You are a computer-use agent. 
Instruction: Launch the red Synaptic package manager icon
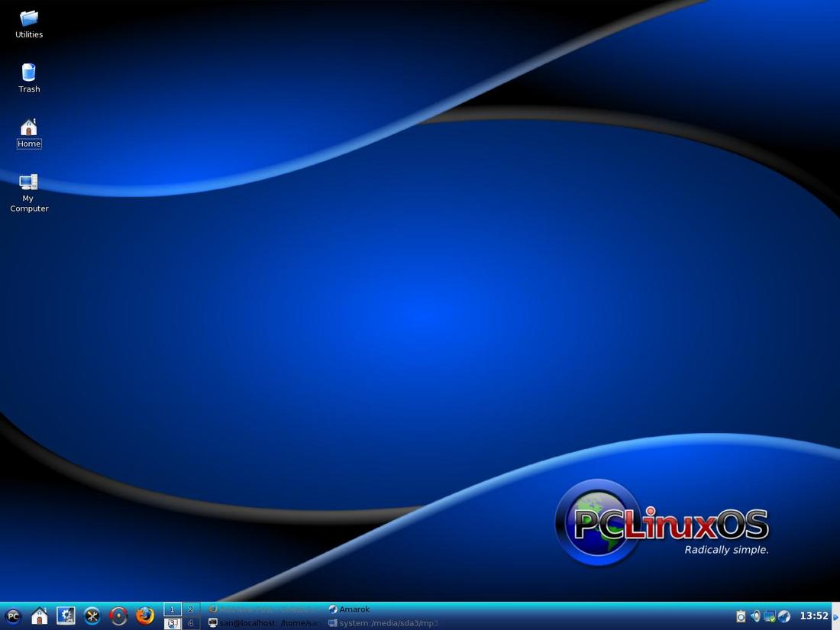[x=118, y=616]
